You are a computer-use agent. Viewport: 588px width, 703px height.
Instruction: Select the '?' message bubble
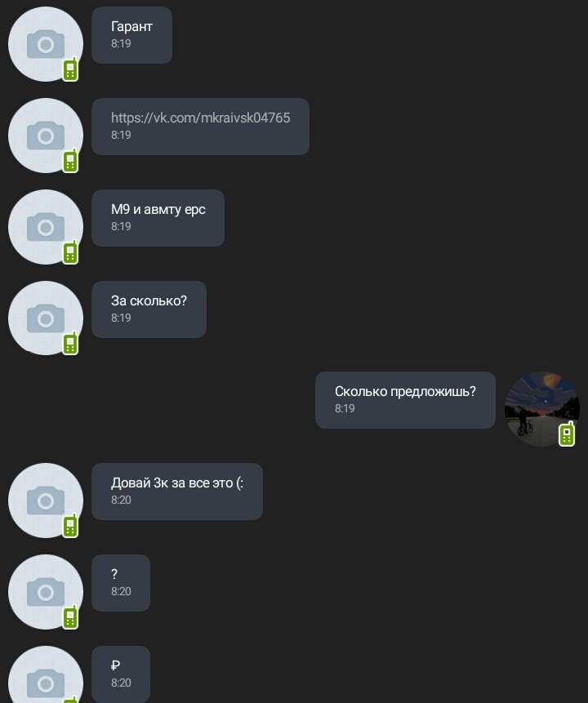[121, 583]
